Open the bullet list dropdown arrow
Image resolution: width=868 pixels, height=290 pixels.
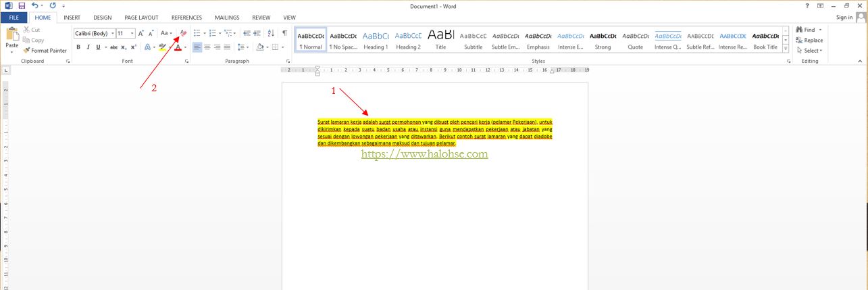(205, 33)
